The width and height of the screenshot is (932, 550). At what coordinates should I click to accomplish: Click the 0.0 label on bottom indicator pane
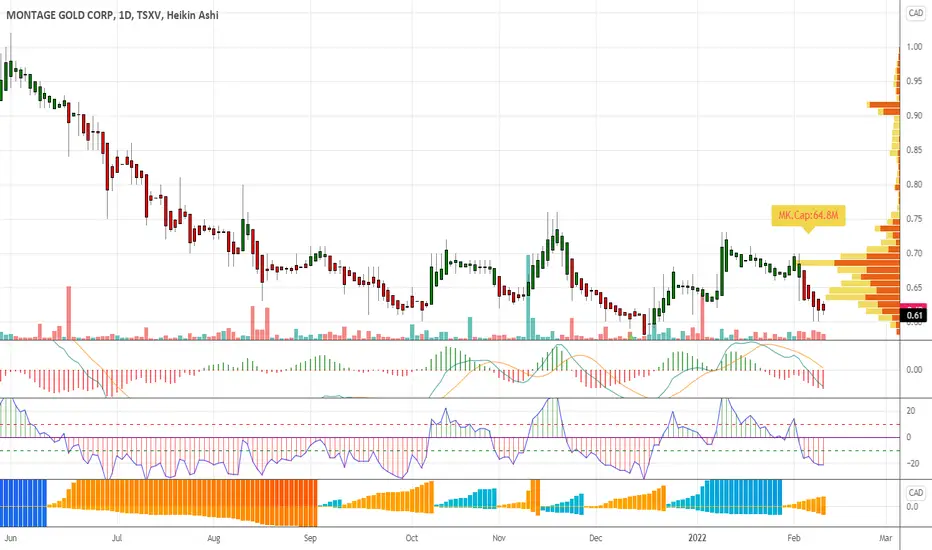pos(912,507)
